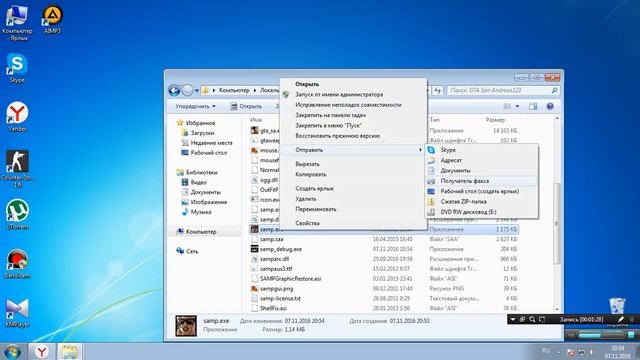
Task: Click the refresh button beside address bar
Action: pyautogui.click(x=438, y=90)
